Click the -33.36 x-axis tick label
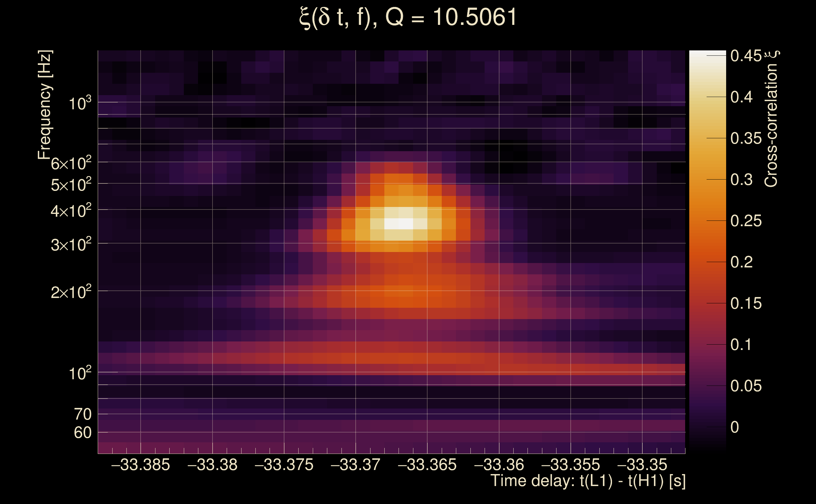The image size is (816, 504). pos(499,465)
